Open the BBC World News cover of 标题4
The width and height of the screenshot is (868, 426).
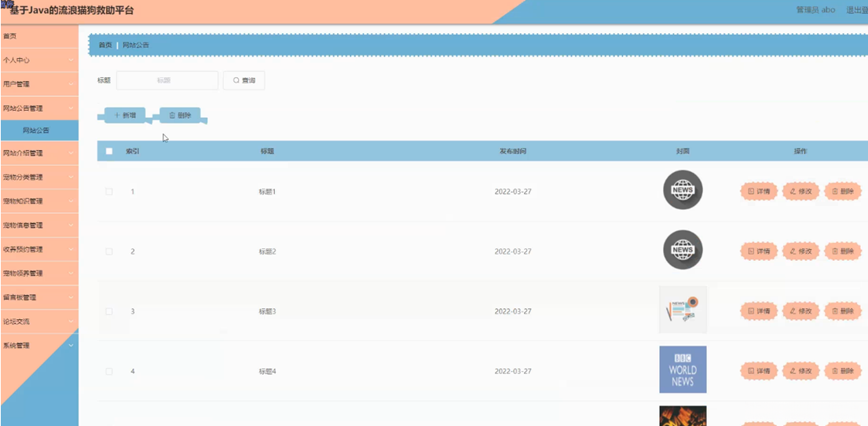tap(683, 369)
